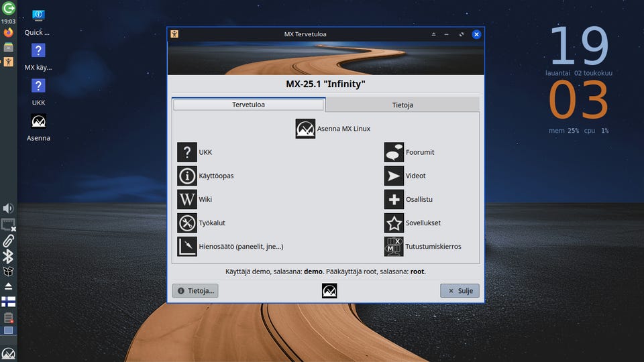Click the 19:03 panel clock
Screen dimensions: 644x362
point(8,21)
